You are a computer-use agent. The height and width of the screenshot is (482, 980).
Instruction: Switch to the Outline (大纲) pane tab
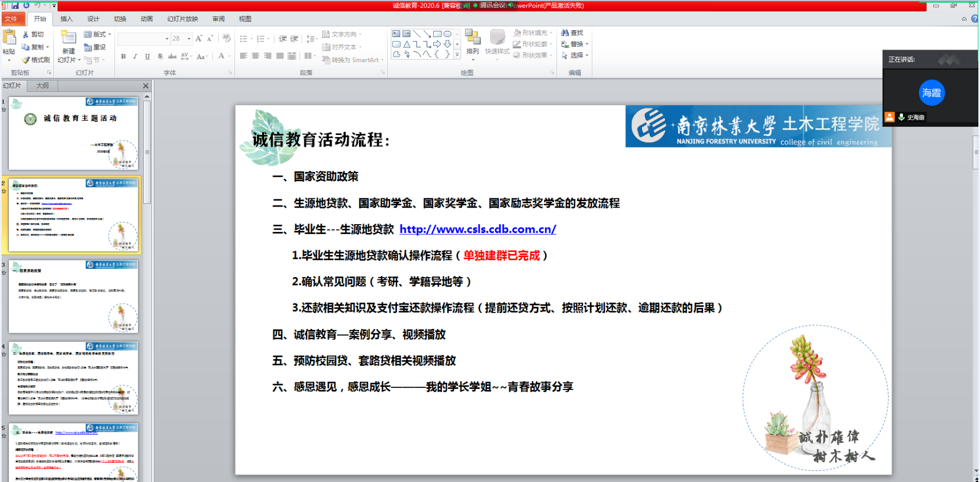[x=42, y=86]
